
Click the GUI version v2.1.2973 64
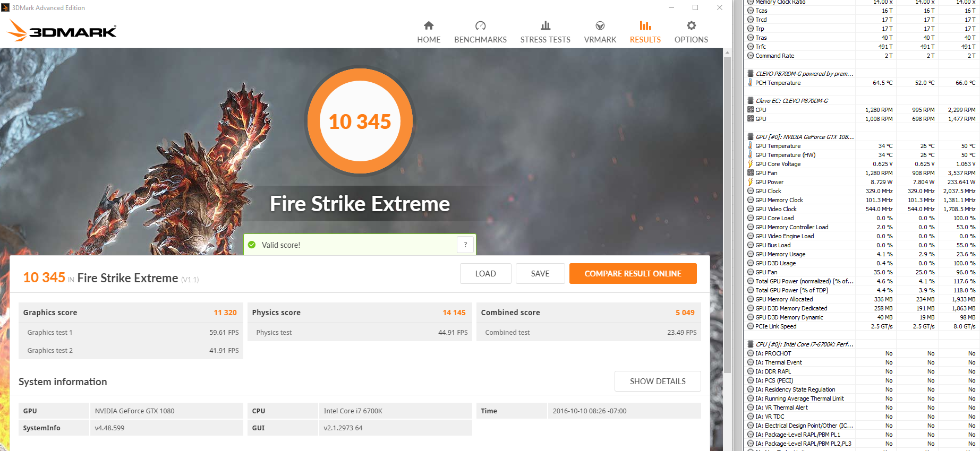pyautogui.click(x=343, y=428)
